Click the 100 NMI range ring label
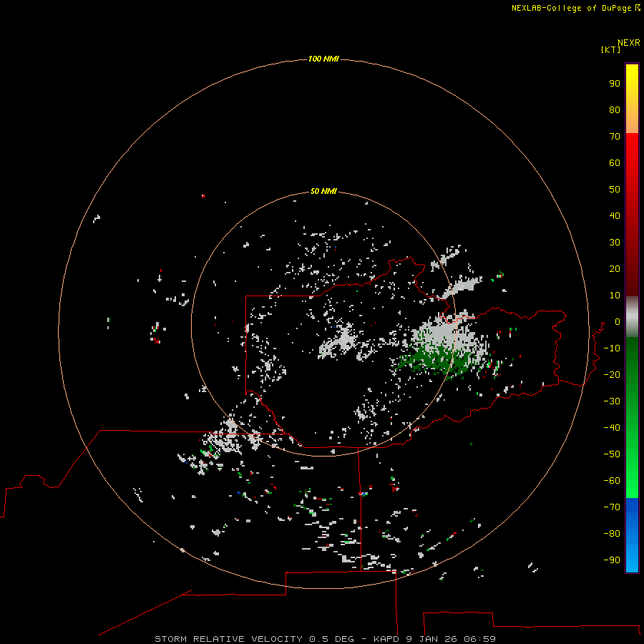Screen dimensions: 644x644 pyautogui.click(x=323, y=59)
